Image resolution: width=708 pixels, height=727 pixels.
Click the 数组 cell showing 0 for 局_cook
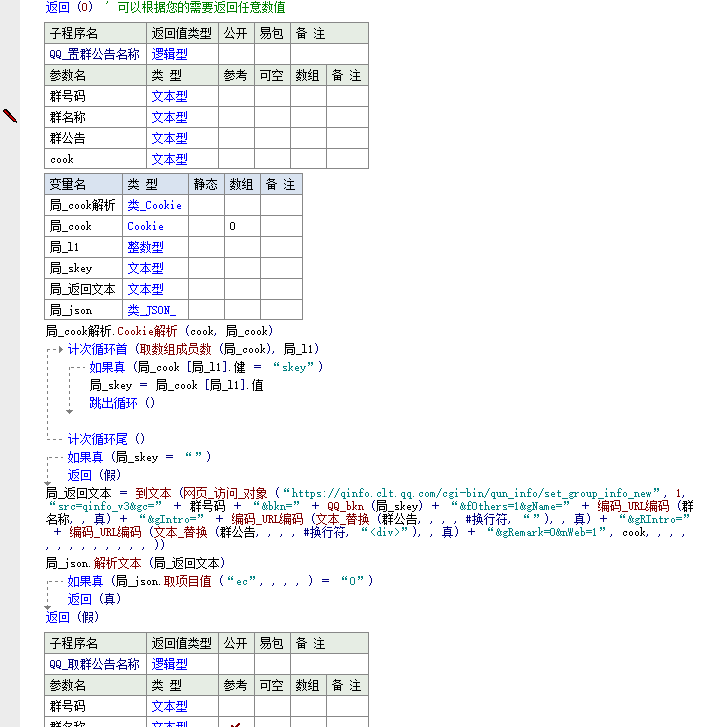(242, 226)
